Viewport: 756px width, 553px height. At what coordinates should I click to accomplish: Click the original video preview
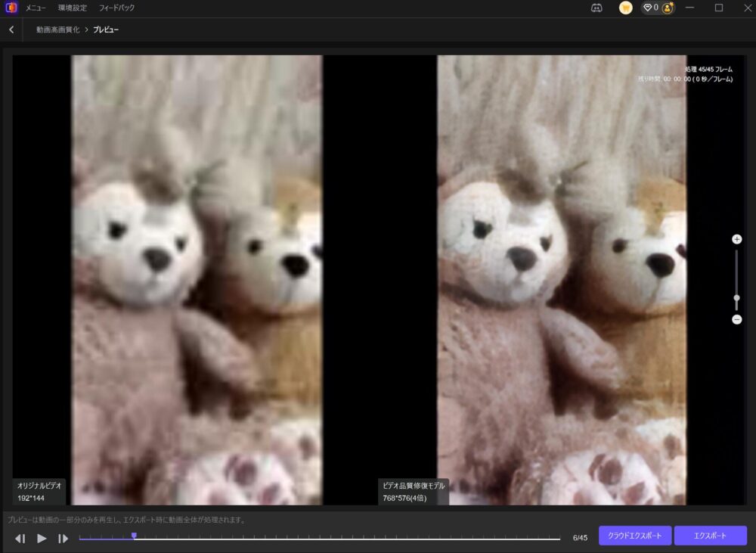click(x=197, y=280)
